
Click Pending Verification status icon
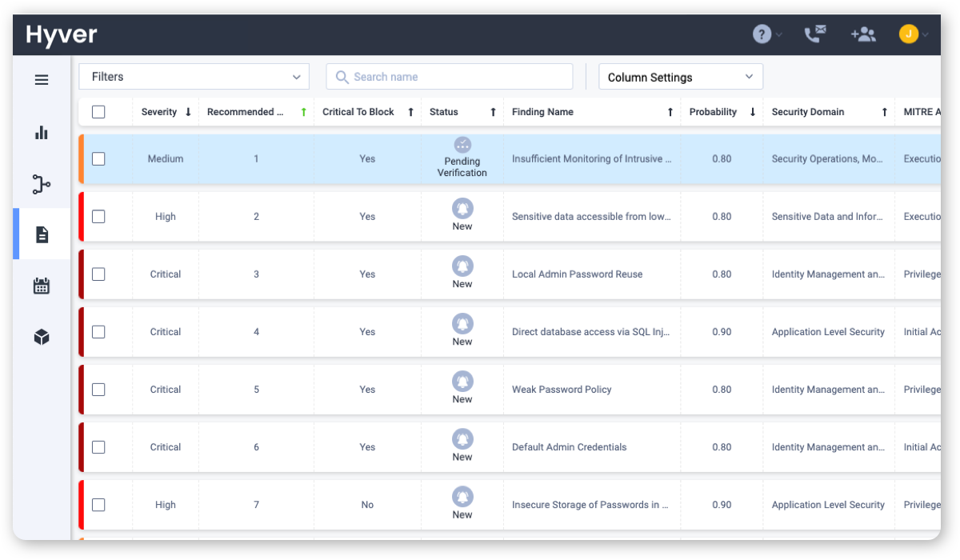click(x=462, y=145)
